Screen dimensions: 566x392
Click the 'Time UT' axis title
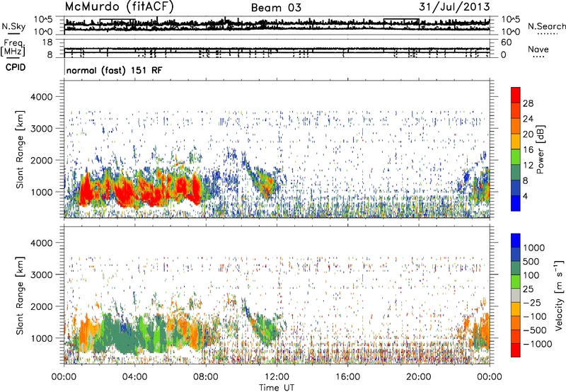277,388
